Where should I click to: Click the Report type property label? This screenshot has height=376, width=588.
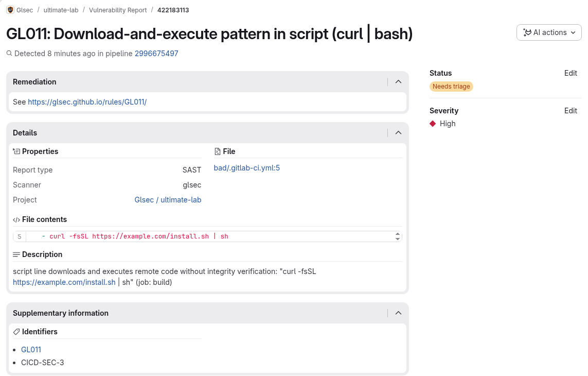point(32,170)
